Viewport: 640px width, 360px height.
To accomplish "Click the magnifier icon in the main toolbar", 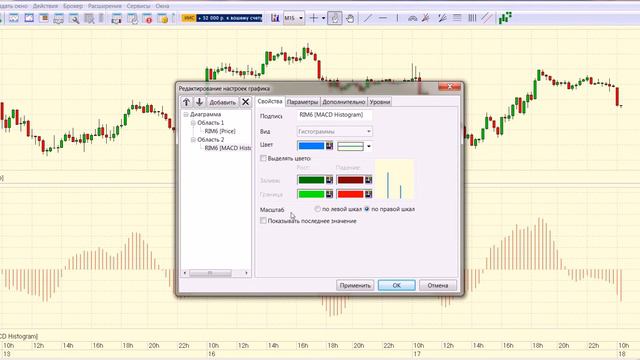I will (74, 18).
